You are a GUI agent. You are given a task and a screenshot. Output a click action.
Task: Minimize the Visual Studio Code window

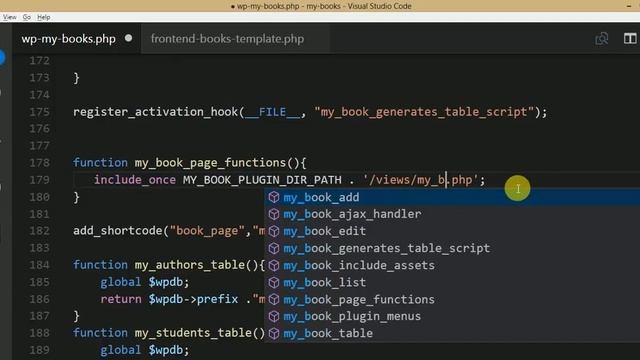(629, 6)
